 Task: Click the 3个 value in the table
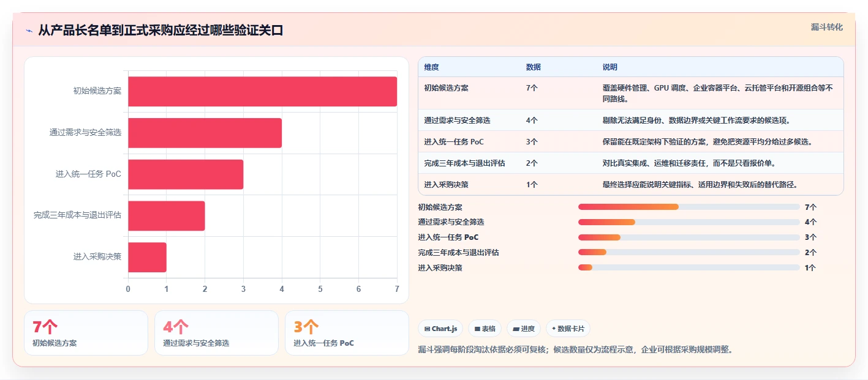pos(532,142)
